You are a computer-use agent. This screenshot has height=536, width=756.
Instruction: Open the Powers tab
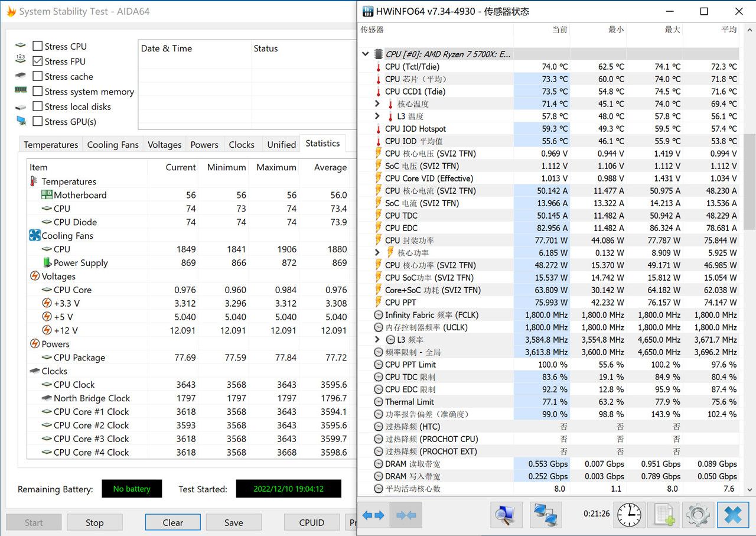[x=204, y=145]
